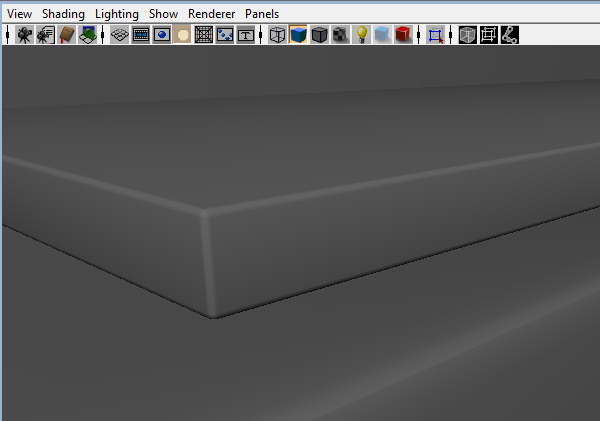Open the Shading menu
The width and height of the screenshot is (600, 421).
(x=63, y=14)
